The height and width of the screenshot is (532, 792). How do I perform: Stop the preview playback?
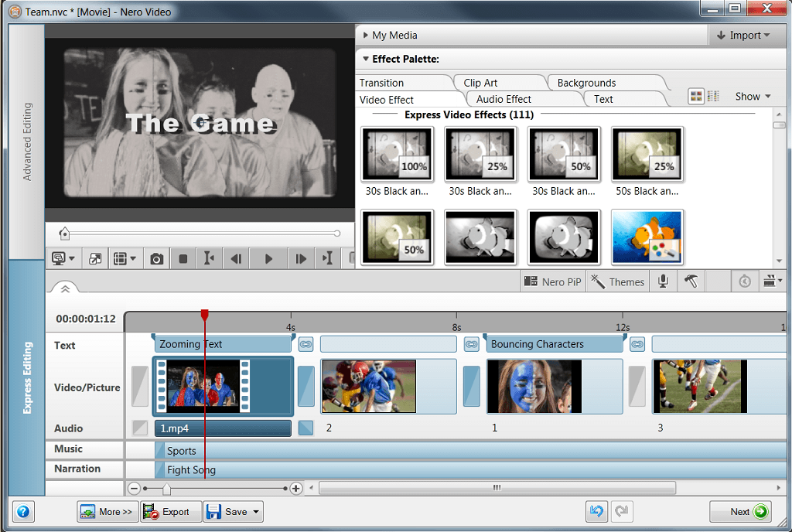click(x=183, y=259)
